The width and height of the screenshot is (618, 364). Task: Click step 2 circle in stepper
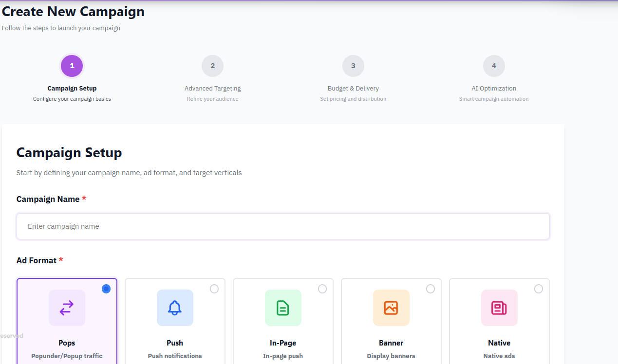point(212,66)
